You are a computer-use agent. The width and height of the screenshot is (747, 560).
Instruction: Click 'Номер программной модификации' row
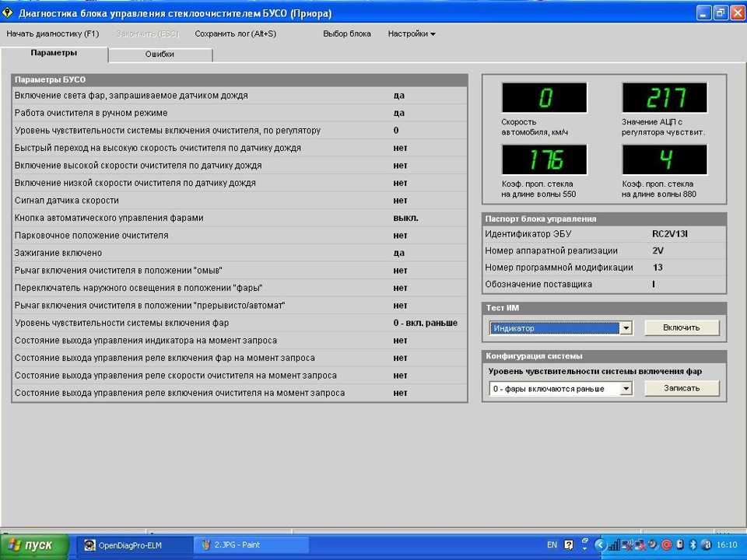(604, 267)
